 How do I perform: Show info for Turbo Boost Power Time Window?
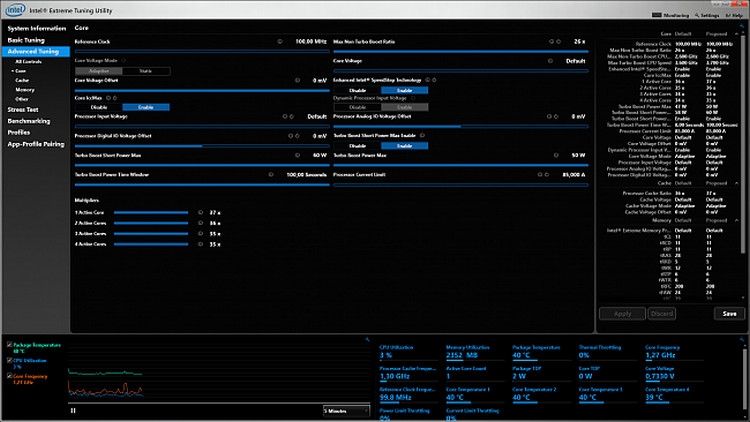tap(271, 175)
